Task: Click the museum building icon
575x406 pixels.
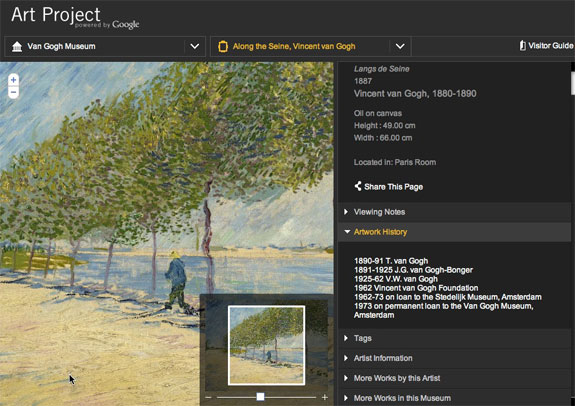Action: tap(17, 47)
